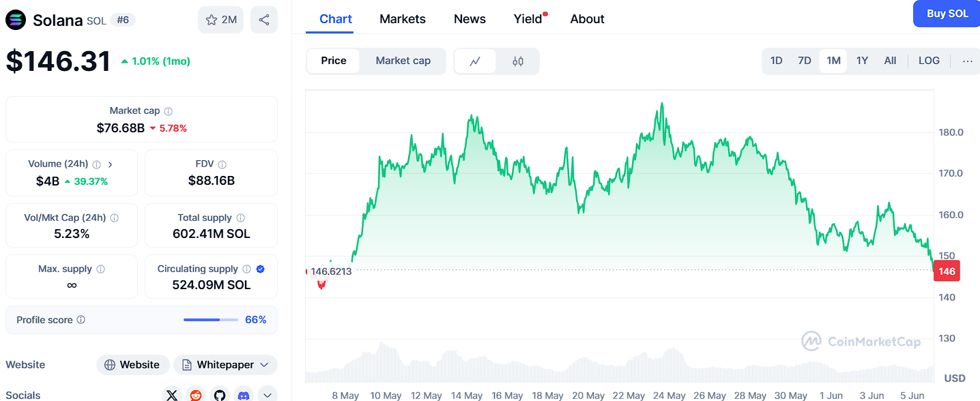980x401 pixels.
Task: Click the 146.6213 starting price label
Action: tap(331, 271)
